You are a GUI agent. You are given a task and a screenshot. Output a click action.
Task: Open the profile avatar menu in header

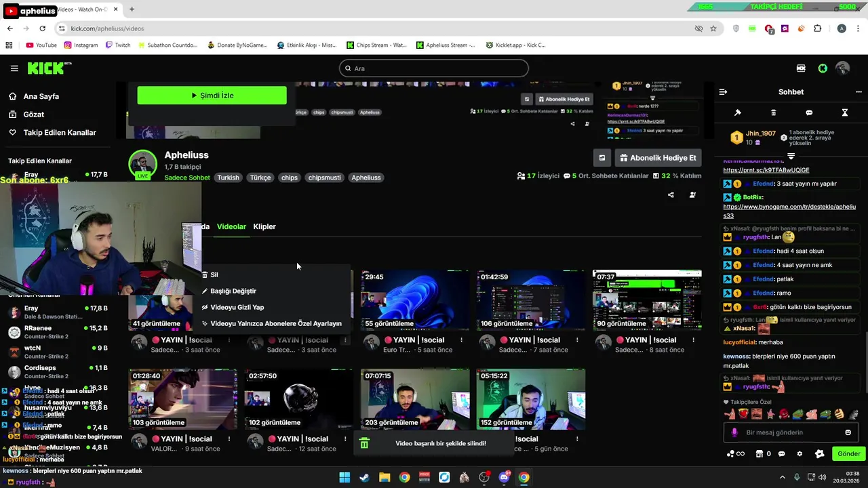843,68
